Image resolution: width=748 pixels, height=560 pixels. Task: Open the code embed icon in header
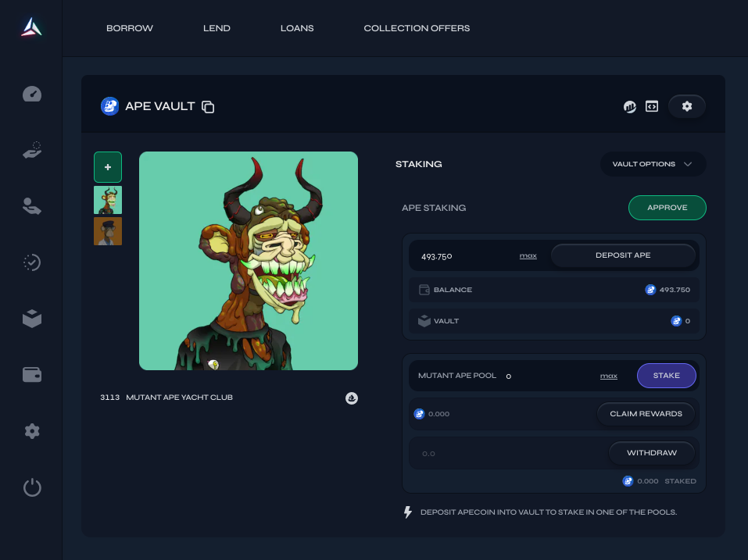click(x=652, y=106)
